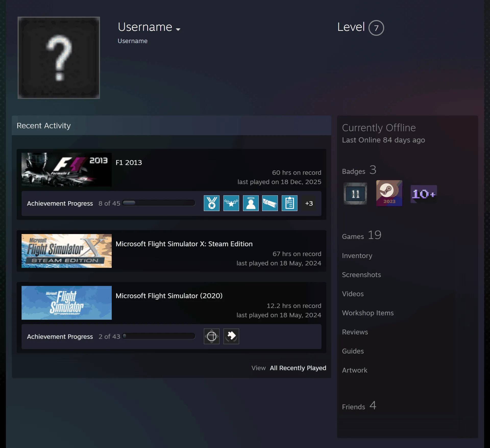This screenshot has height=448, width=490.
Task: Open the F1 2013 title link
Action: pos(129,162)
